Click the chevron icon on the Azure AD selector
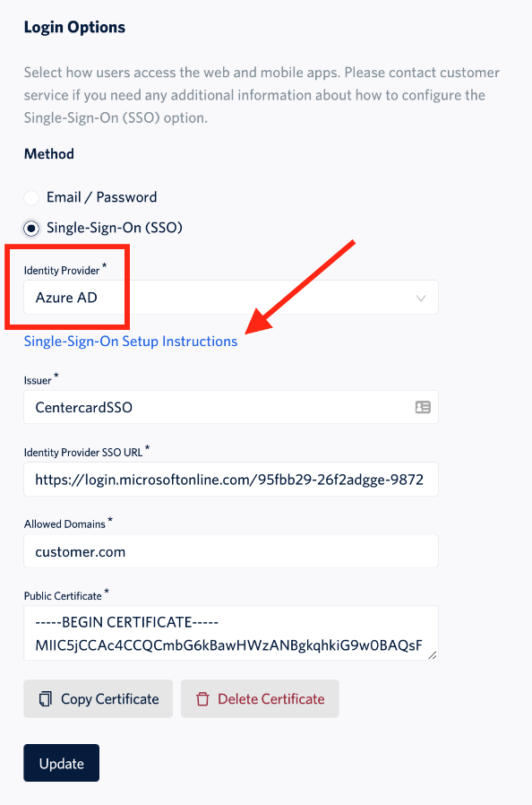This screenshot has height=805, width=532. tap(421, 297)
